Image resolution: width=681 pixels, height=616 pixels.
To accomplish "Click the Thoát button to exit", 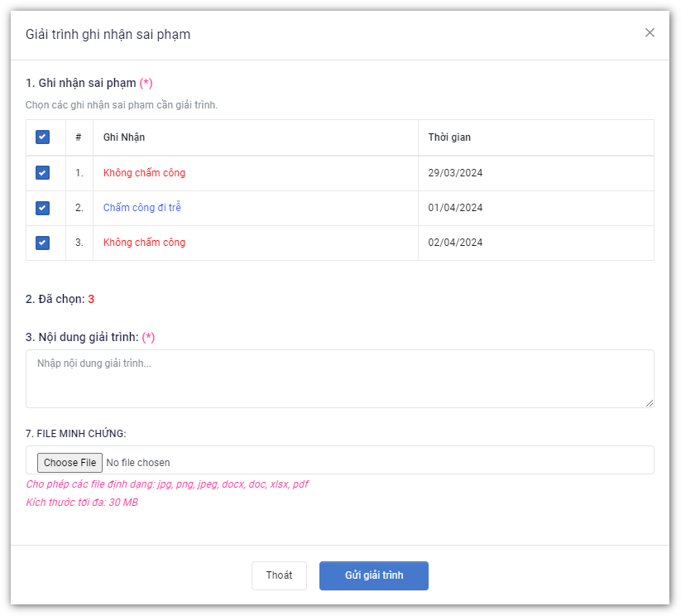I will point(279,575).
